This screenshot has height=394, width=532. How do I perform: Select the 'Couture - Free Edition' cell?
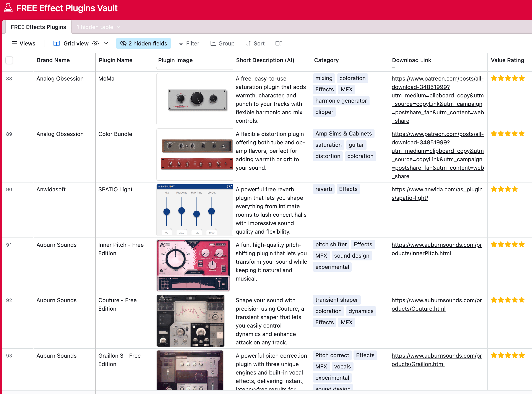125,321
